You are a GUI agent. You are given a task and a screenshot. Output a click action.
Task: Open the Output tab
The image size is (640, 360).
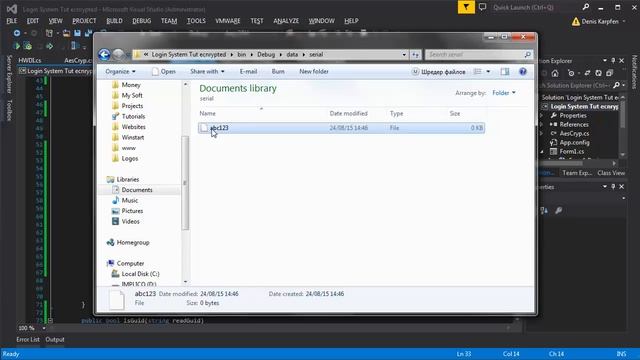click(x=55, y=340)
